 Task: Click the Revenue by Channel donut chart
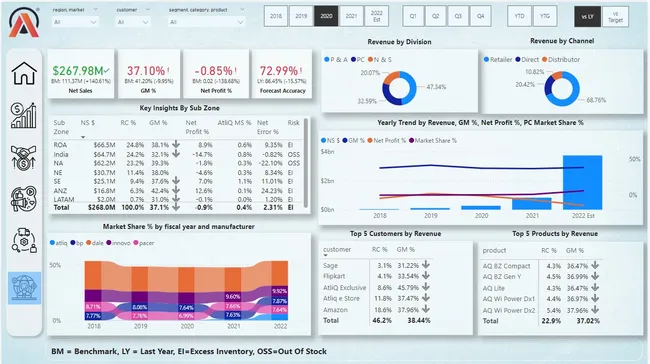[562, 88]
